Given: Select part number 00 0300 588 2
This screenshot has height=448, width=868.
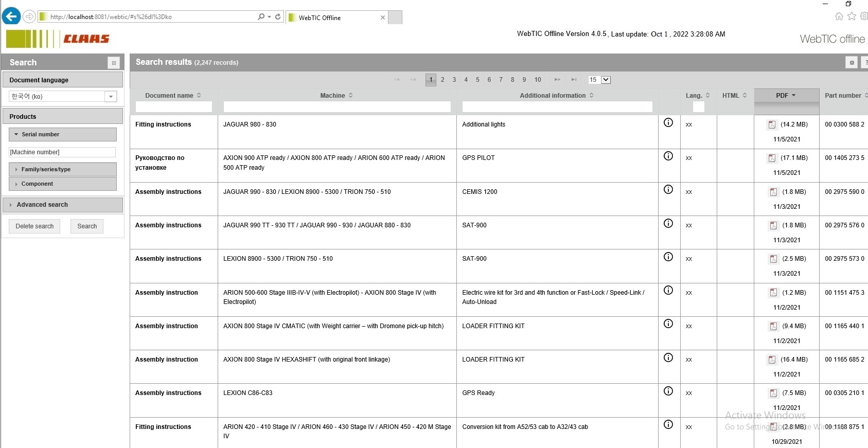Looking at the screenshot, I should 844,124.
